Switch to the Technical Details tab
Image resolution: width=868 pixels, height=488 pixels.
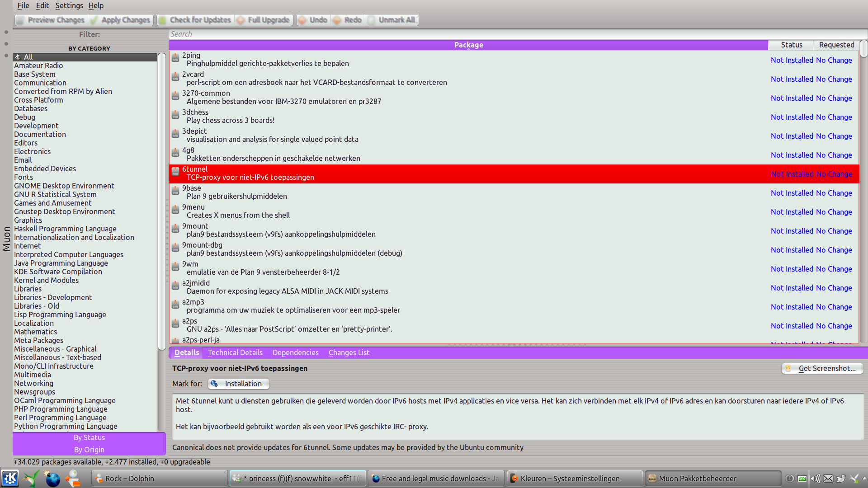click(235, 352)
